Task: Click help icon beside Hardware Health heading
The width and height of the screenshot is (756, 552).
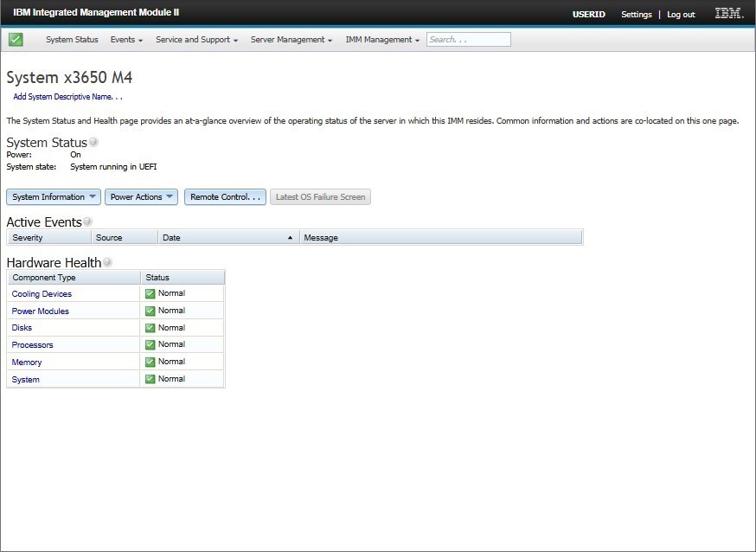Action: click(x=107, y=262)
